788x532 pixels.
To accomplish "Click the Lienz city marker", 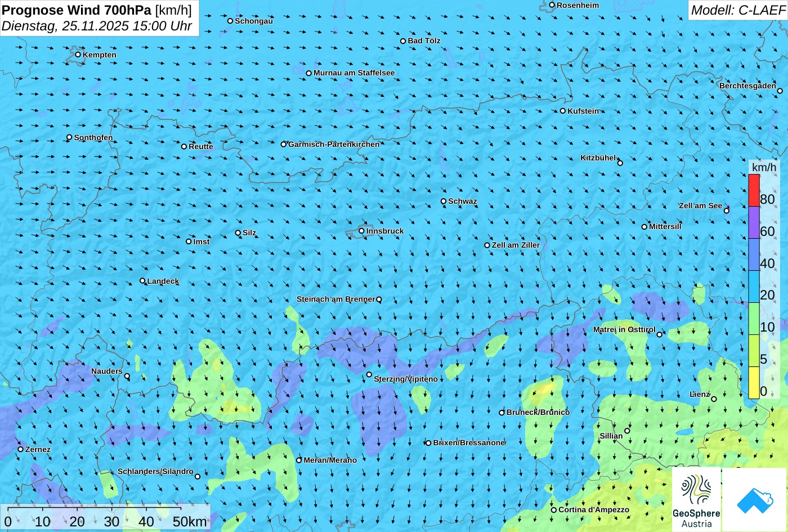I will tap(714, 399).
